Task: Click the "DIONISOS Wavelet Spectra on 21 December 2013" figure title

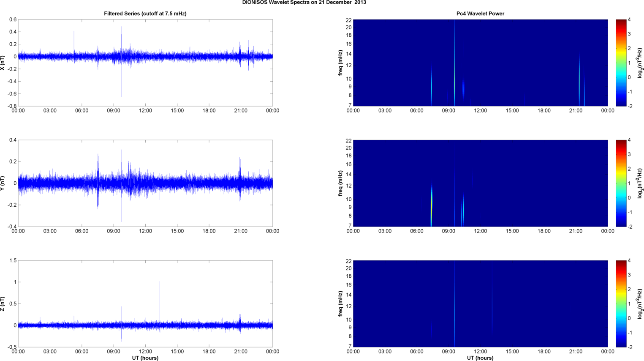Action: (304, 3)
